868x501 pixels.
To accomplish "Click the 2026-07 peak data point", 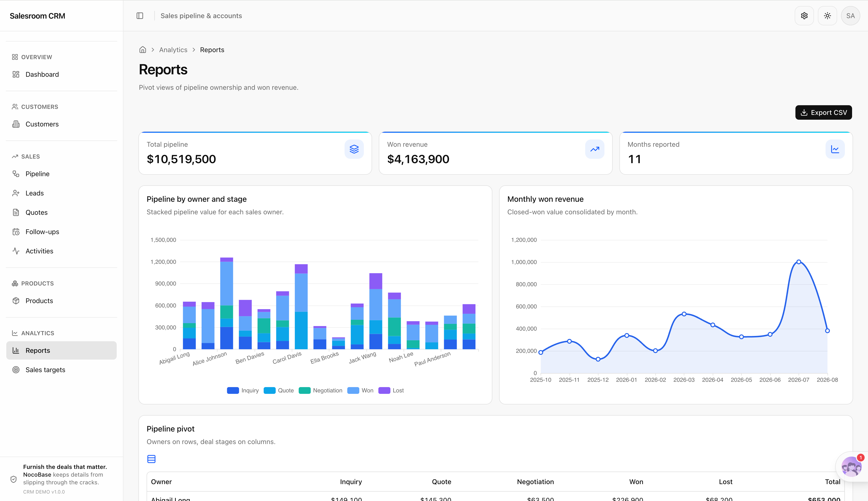I will (x=799, y=262).
